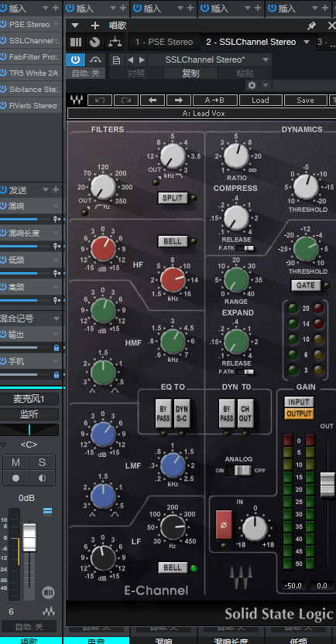Open 混响长度 send dropdown arrow

pyautogui.click(x=56, y=233)
